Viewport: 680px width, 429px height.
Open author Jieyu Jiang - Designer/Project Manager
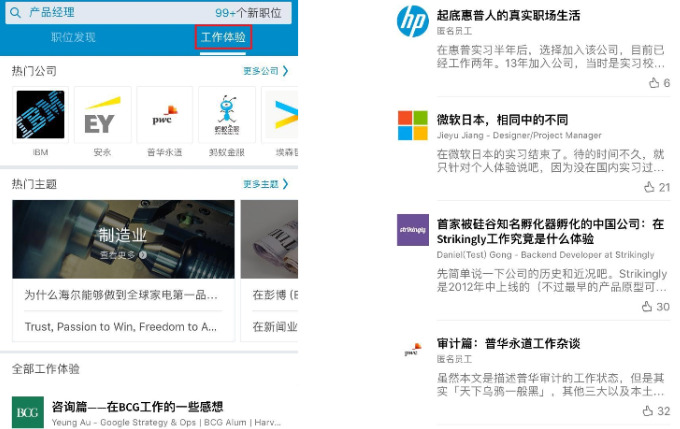coord(519,135)
